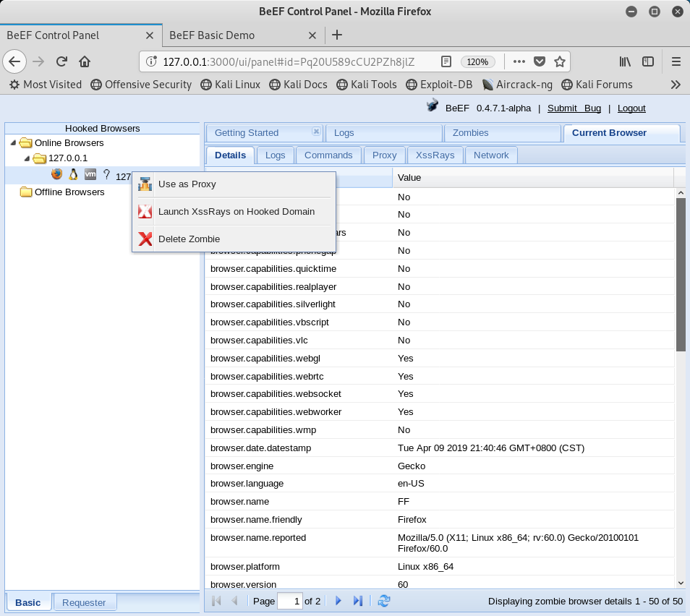Jump to the last page of details
Screen dimensions: 690x616
tap(358, 601)
